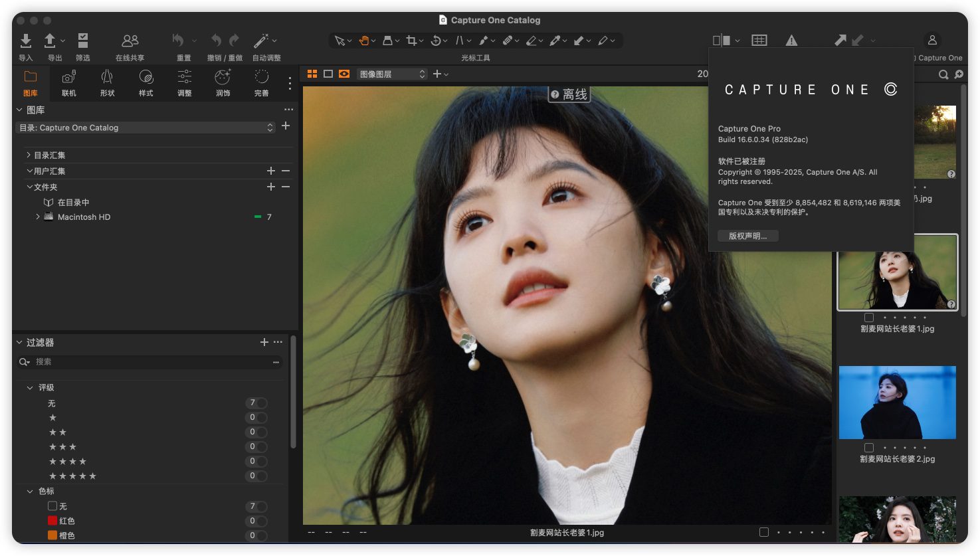The height and width of the screenshot is (556, 980).
Task: Show the grid overlay icon
Action: click(x=759, y=41)
